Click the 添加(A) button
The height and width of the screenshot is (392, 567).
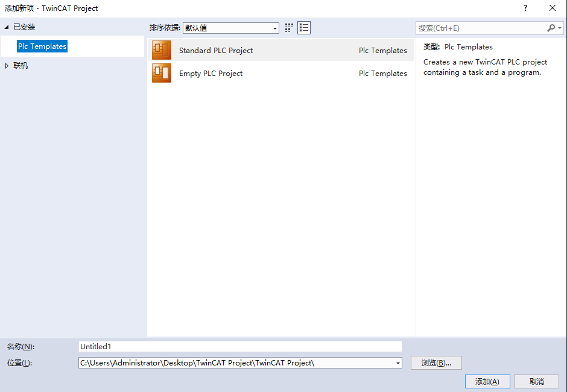point(487,381)
